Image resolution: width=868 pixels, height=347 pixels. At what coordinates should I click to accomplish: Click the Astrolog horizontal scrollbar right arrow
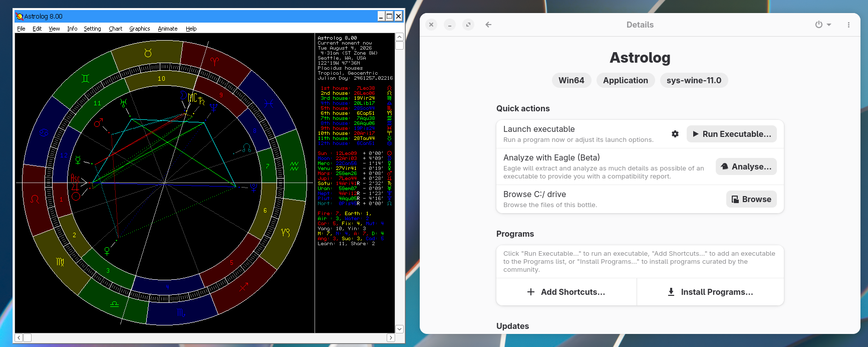[391, 337]
